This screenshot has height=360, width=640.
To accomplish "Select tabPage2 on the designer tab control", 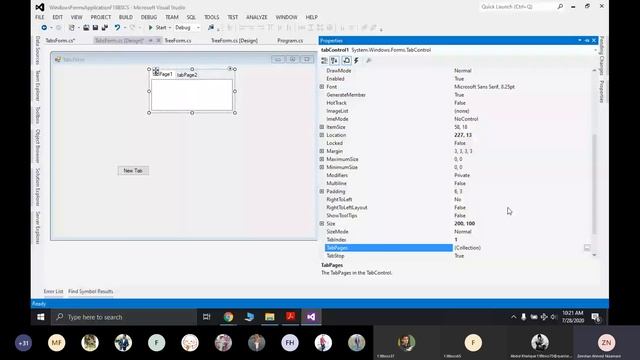I will (x=187, y=75).
